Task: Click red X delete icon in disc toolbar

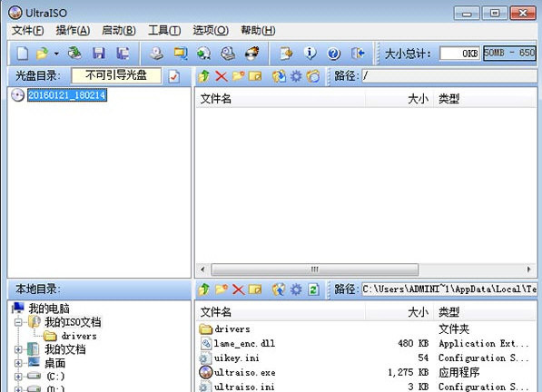Action: [222, 76]
